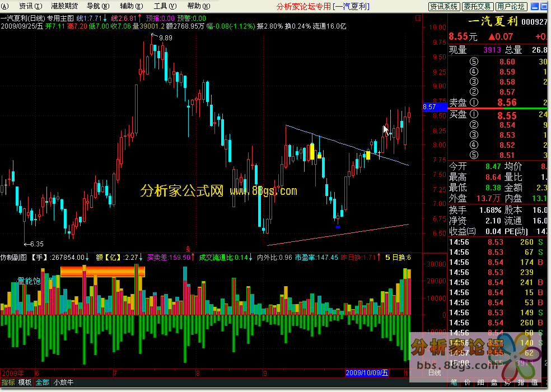Click the 9.89 high price label
This screenshot has width=551, height=392.
coord(166,38)
